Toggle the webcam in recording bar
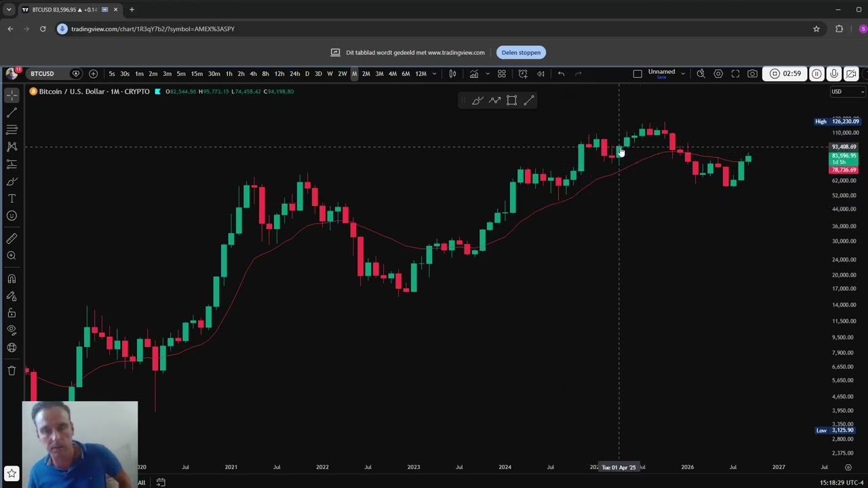The image size is (868, 488). [851, 74]
